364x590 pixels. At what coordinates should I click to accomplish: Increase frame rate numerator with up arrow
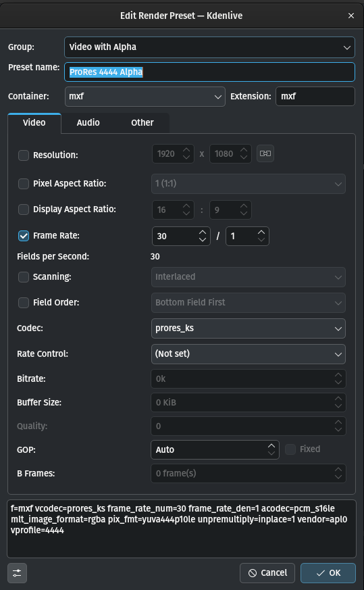[x=203, y=232]
